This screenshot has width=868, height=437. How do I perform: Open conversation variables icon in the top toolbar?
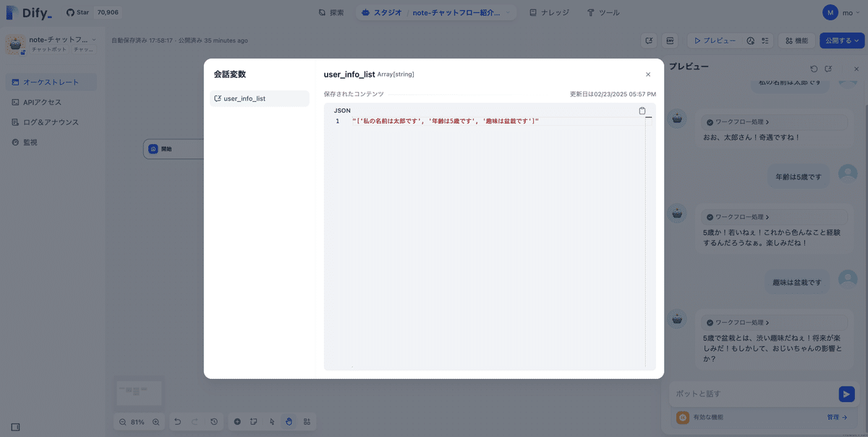click(650, 40)
